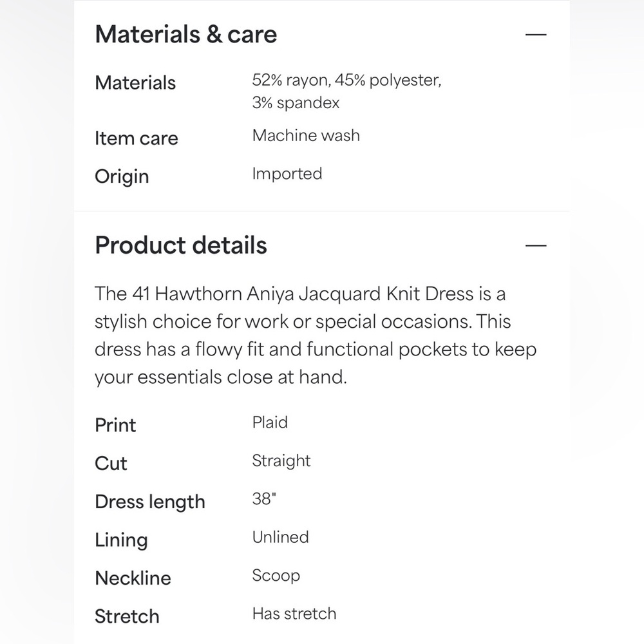Select the Stretch label
Screen dimensions: 644x644
coord(127,616)
